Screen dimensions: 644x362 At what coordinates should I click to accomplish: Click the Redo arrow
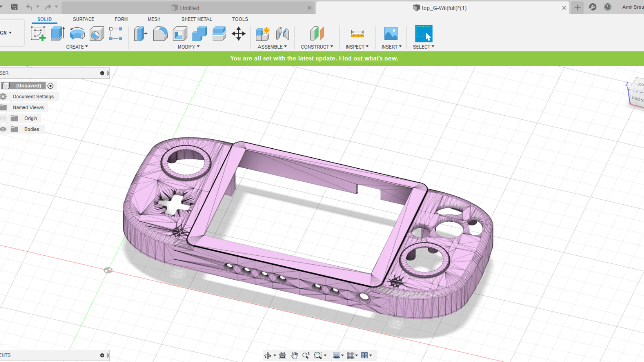(48, 7)
